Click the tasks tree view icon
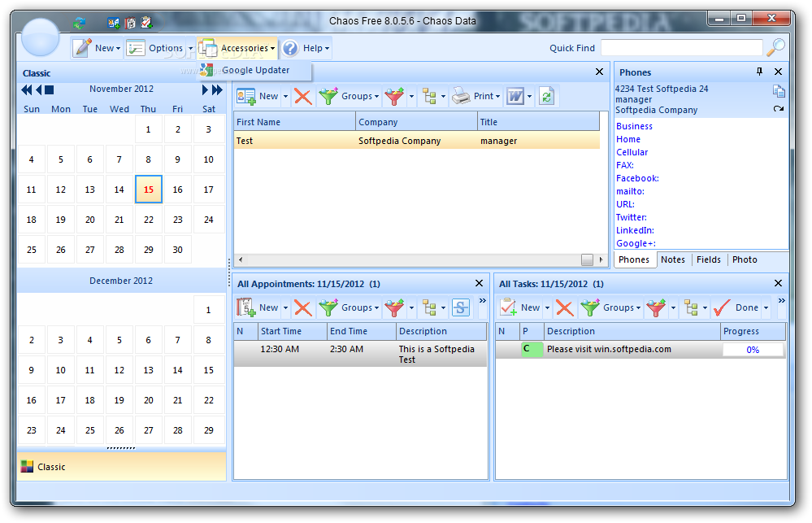The height and width of the screenshot is (523, 812). coord(691,308)
